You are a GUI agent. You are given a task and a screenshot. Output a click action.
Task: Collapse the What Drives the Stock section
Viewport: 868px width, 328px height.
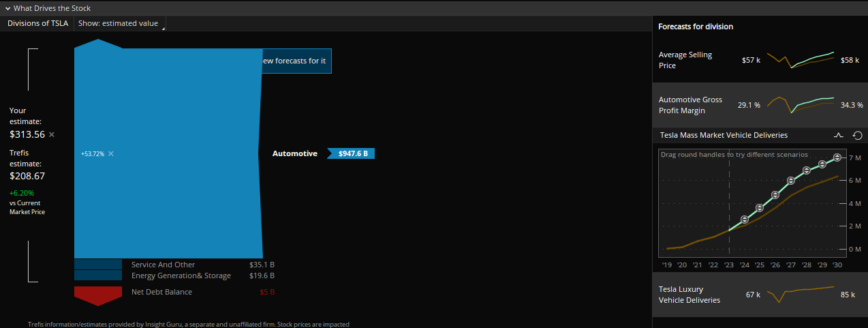click(7, 8)
